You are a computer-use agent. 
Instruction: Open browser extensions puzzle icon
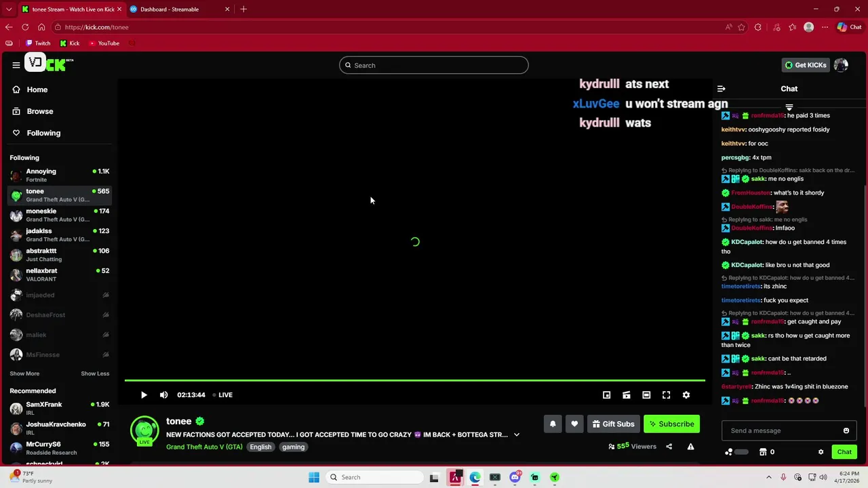[x=757, y=27]
